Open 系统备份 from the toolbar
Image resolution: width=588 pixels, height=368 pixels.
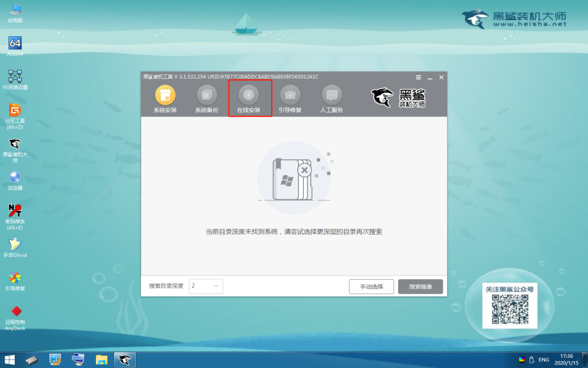(x=207, y=98)
